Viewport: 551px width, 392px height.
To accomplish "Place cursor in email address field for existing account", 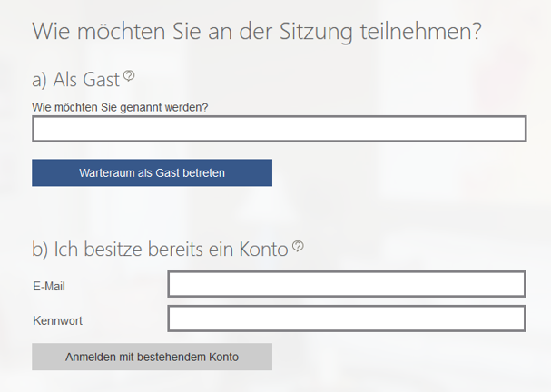I will click(x=347, y=284).
